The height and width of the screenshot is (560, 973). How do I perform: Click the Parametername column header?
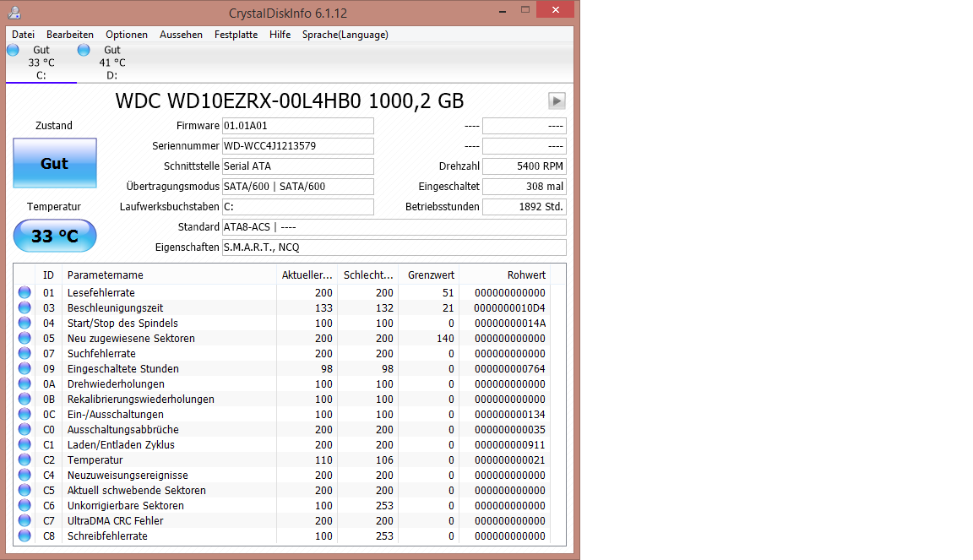(x=169, y=275)
